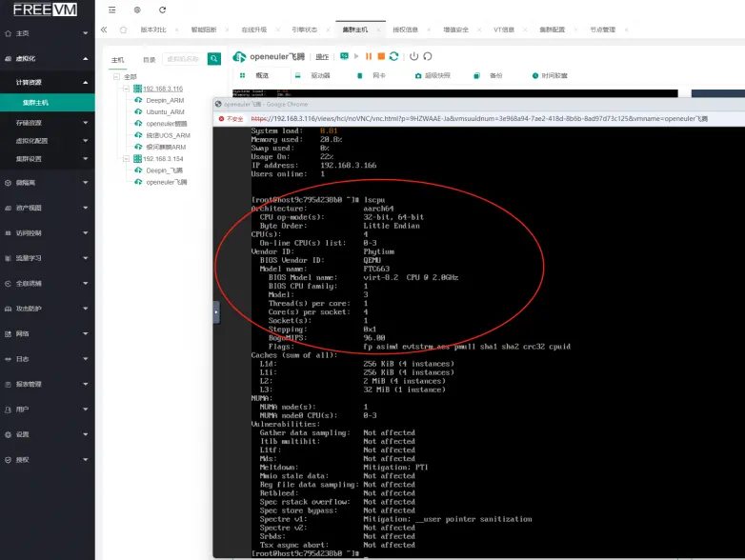Click the refresh icon in the top bar
745x560 pixels.
pyautogui.click(x=162, y=10)
